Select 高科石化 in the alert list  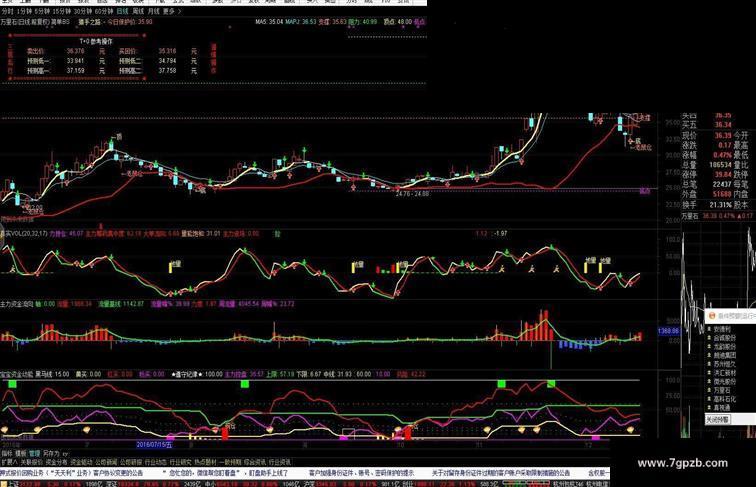point(725,399)
